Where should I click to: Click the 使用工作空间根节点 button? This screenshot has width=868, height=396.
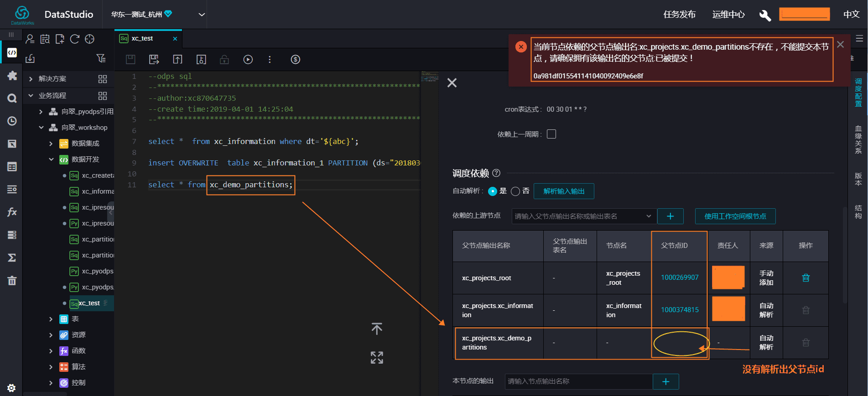pos(735,216)
